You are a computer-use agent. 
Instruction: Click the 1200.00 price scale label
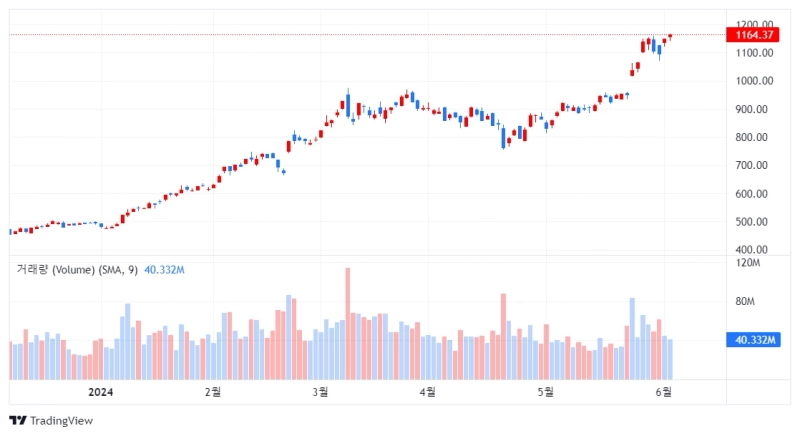tap(754, 24)
